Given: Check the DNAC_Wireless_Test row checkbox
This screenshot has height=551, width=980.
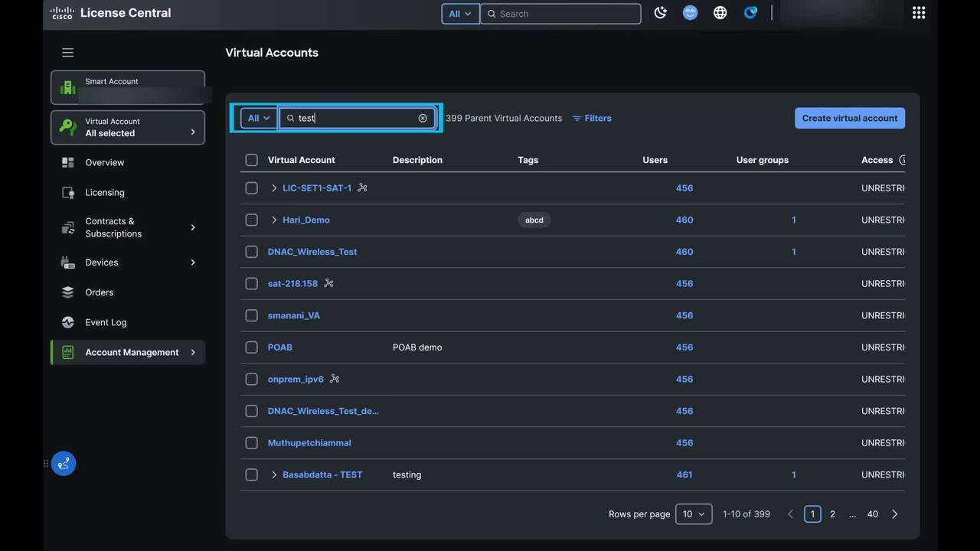Looking at the screenshot, I should point(251,252).
